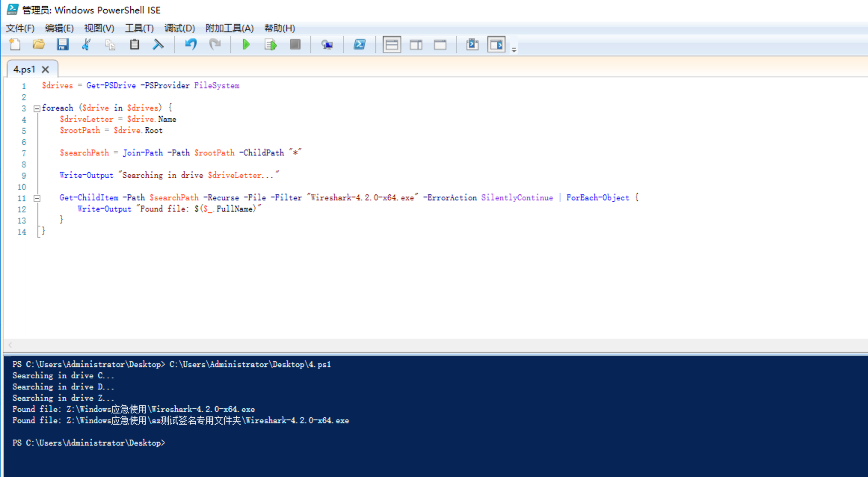Click the New Remote PowerShell Tab icon
This screenshot has height=477, width=868.
click(x=327, y=44)
